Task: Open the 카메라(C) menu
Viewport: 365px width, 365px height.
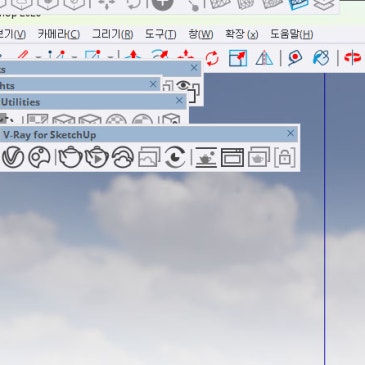Action: coord(59,34)
